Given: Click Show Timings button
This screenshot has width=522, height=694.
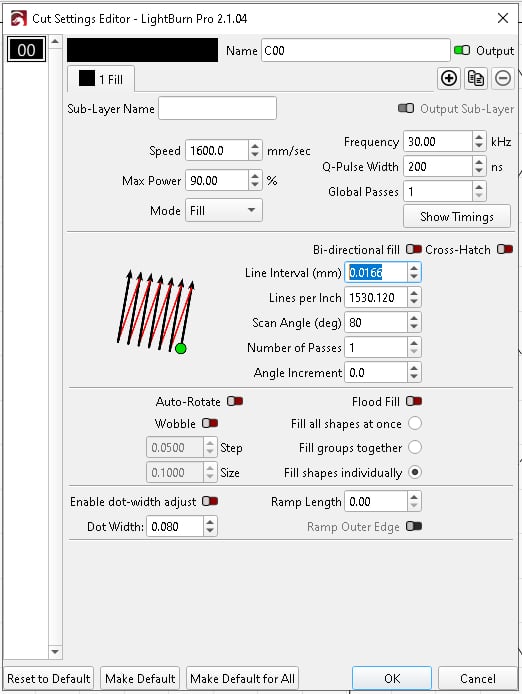Looking at the screenshot, I should (x=457, y=216).
